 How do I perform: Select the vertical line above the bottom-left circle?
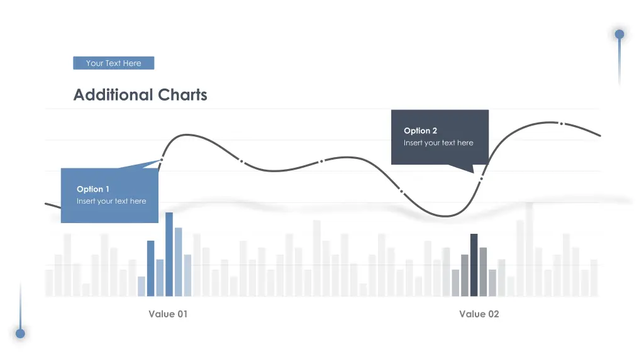click(20, 305)
